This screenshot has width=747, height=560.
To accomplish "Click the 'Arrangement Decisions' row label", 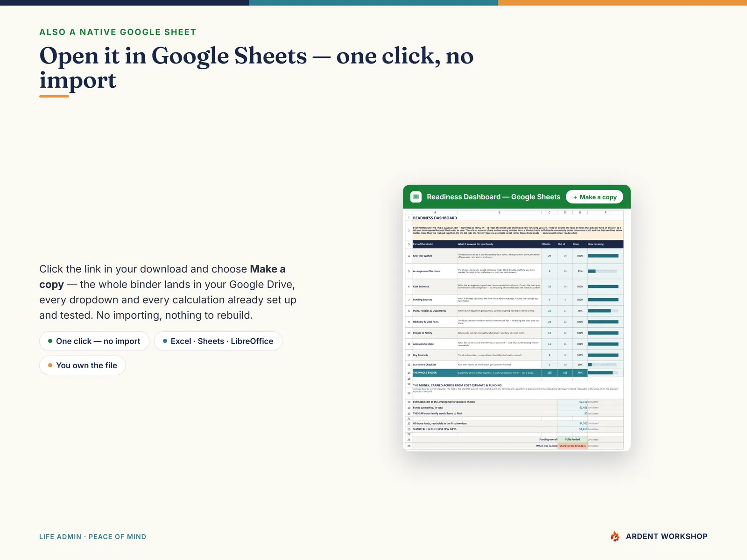I will click(426, 271).
